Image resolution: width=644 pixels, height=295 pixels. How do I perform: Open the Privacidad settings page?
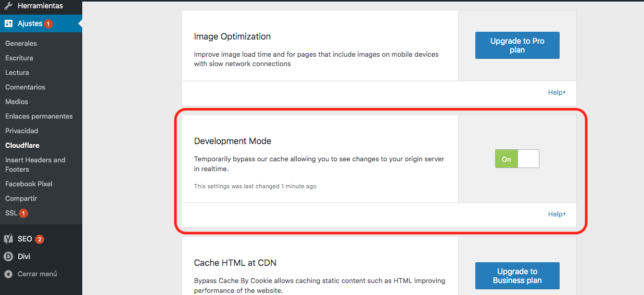(21, 131)
